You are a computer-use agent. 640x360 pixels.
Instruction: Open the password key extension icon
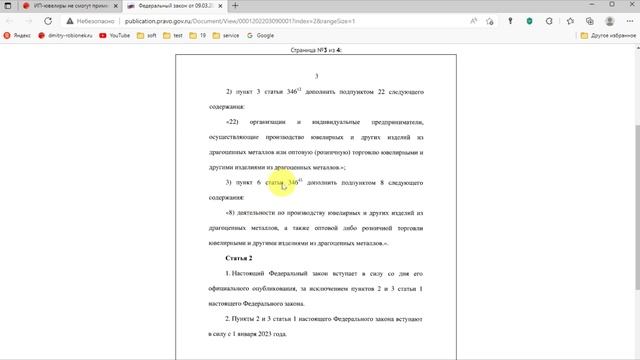(x=510, y=21)
